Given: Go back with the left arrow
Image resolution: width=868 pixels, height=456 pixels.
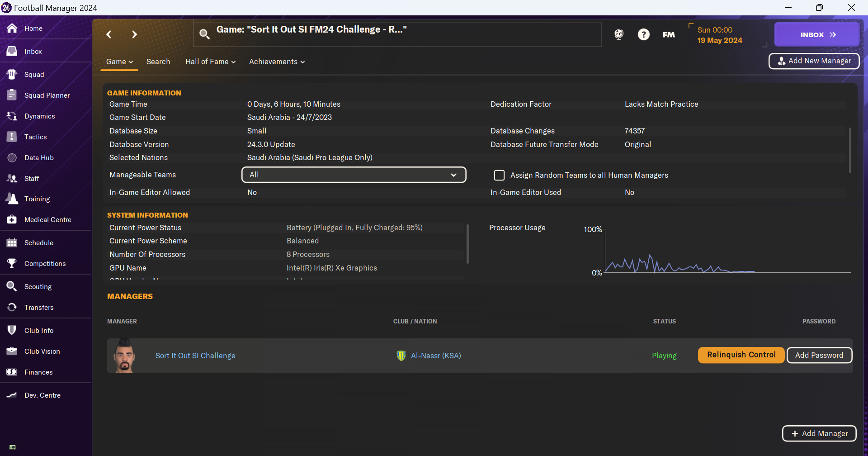Looking at the screenshot, I should 108,34.
